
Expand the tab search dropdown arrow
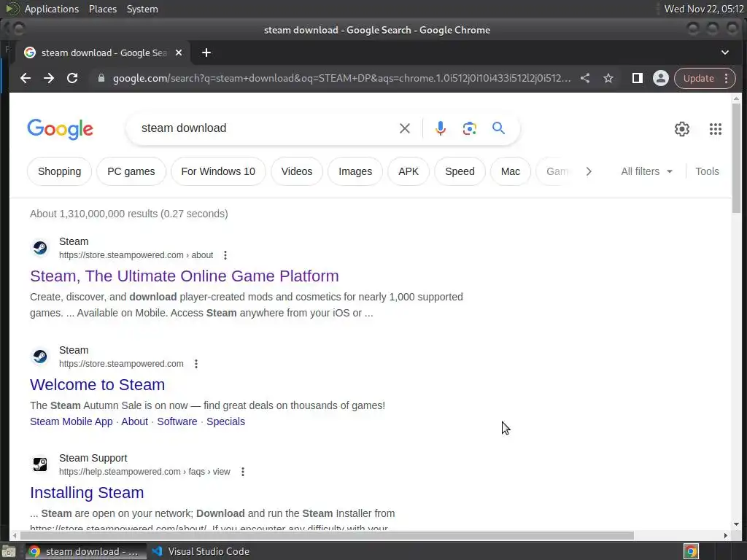click(x=724, y=52)
